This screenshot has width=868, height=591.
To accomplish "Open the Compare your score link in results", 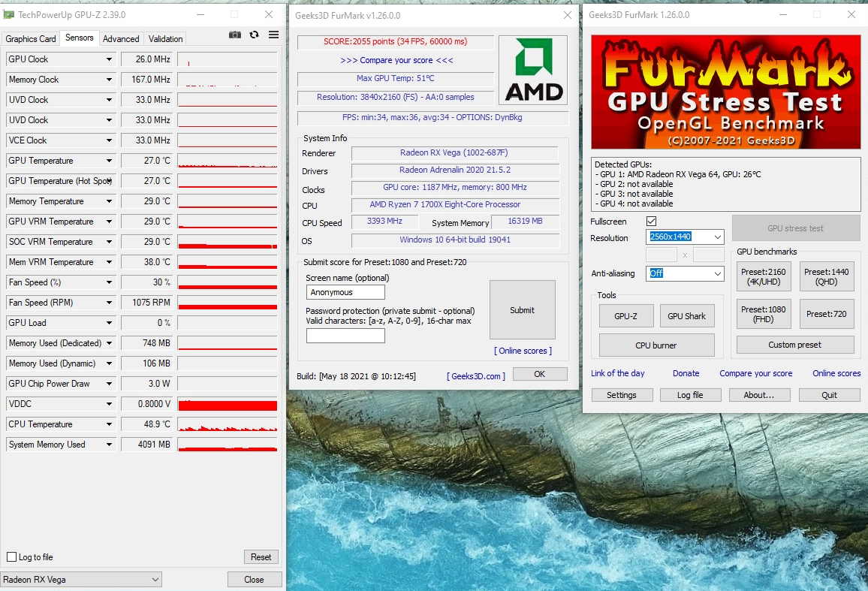I will pos(396,60).
